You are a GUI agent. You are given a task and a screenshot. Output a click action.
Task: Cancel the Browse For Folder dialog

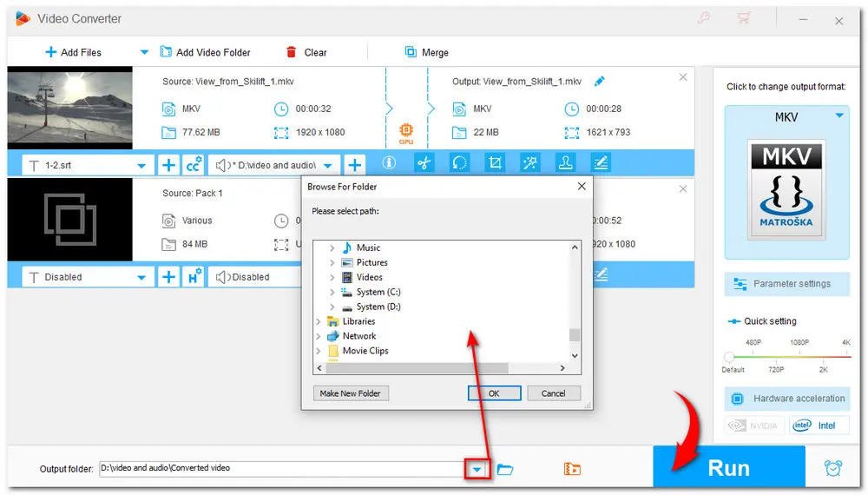554,393
